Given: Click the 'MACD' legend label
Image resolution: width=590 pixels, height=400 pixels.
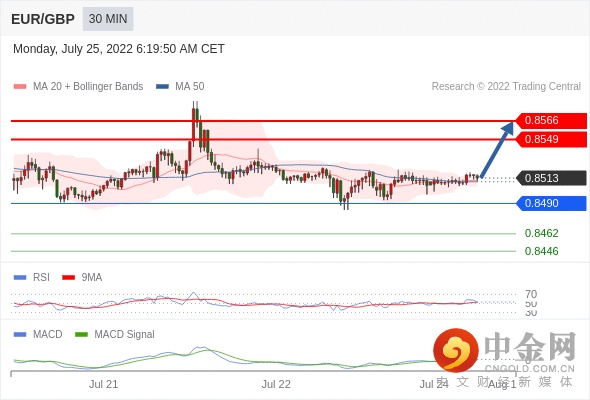Looking at the screenshot, I should pyautogui.click(x=48, y=335).
